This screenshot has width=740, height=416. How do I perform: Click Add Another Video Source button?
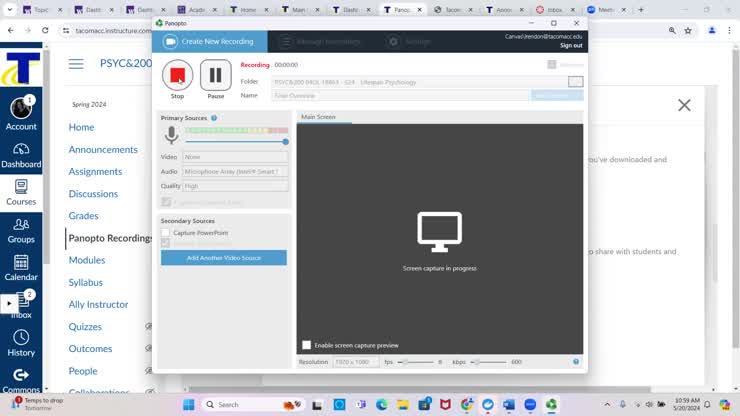tap(224, 258)
